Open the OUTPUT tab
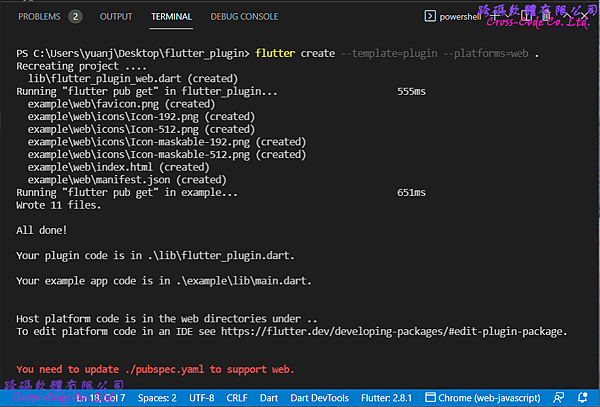 click(116, 17)
